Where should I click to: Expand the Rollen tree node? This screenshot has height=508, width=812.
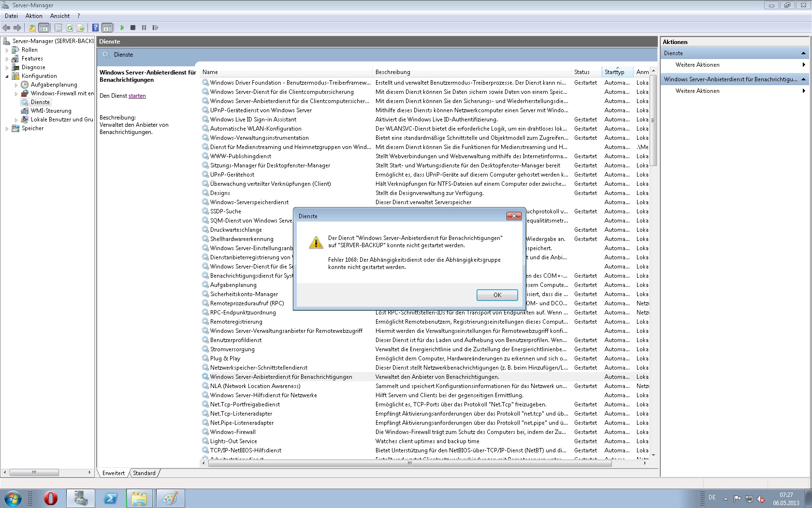click(x=7, y=50)
